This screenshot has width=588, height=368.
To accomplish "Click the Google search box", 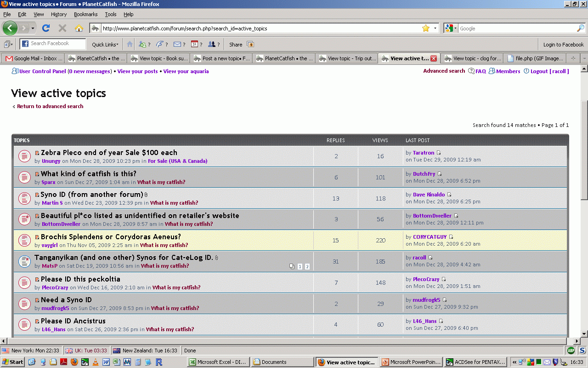I will point(517,28).
